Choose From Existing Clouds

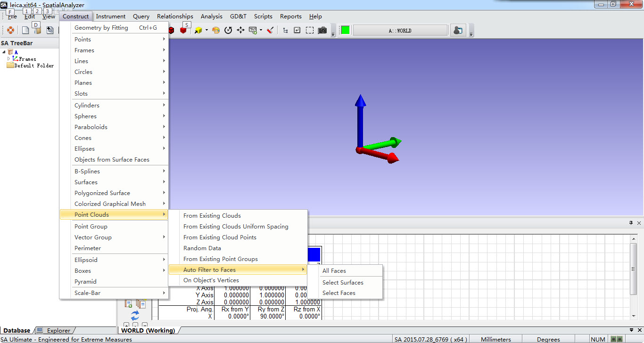(238, 216)
